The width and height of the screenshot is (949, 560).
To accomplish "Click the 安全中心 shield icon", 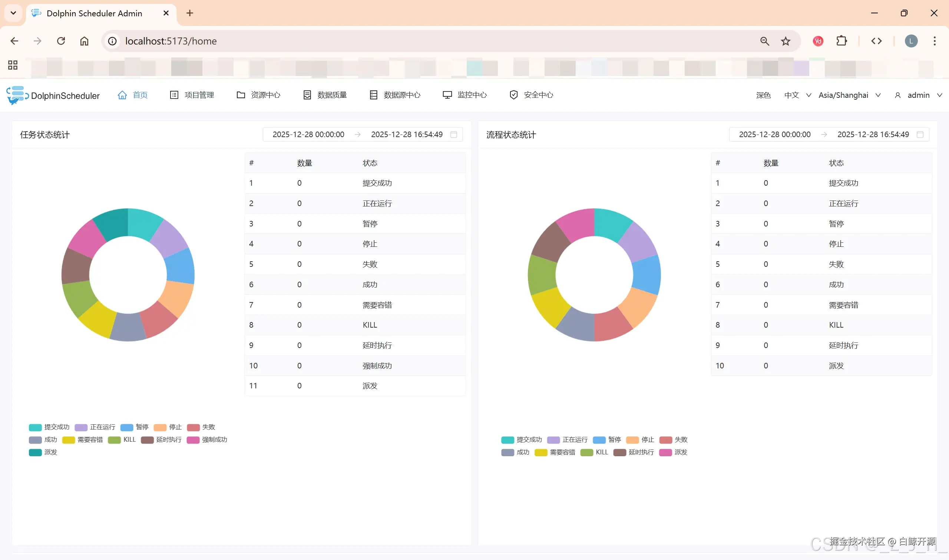I will click(513, 95).
